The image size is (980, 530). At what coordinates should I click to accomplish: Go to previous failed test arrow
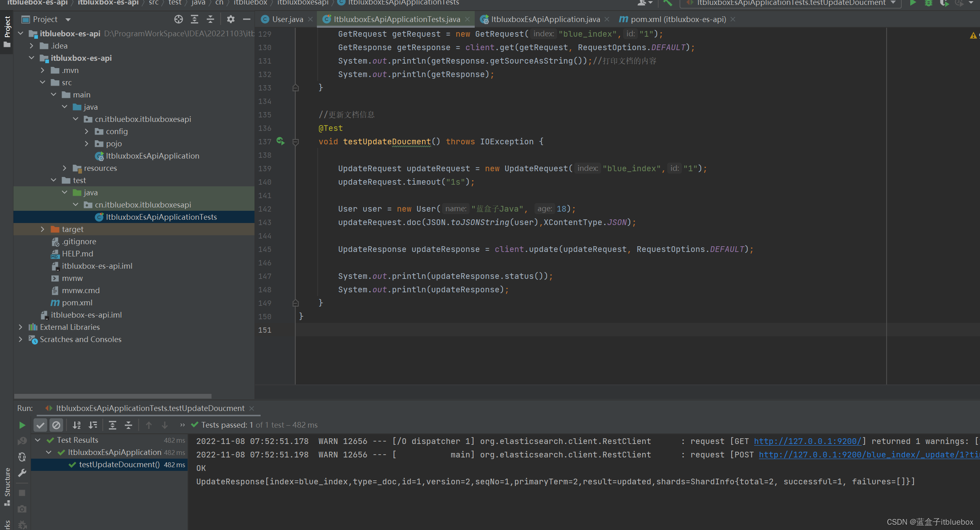[x=149, y=425]
